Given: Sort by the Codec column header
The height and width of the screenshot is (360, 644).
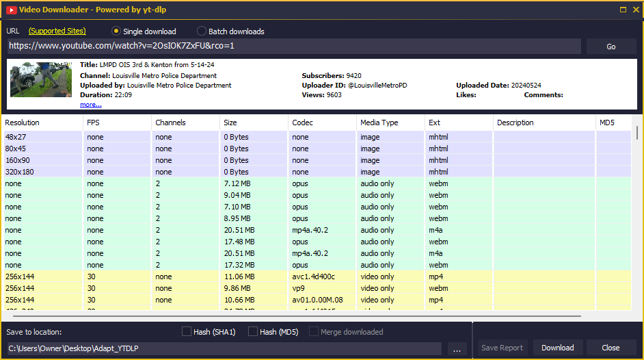Looking at the screenshot, I should coord(322,123).
